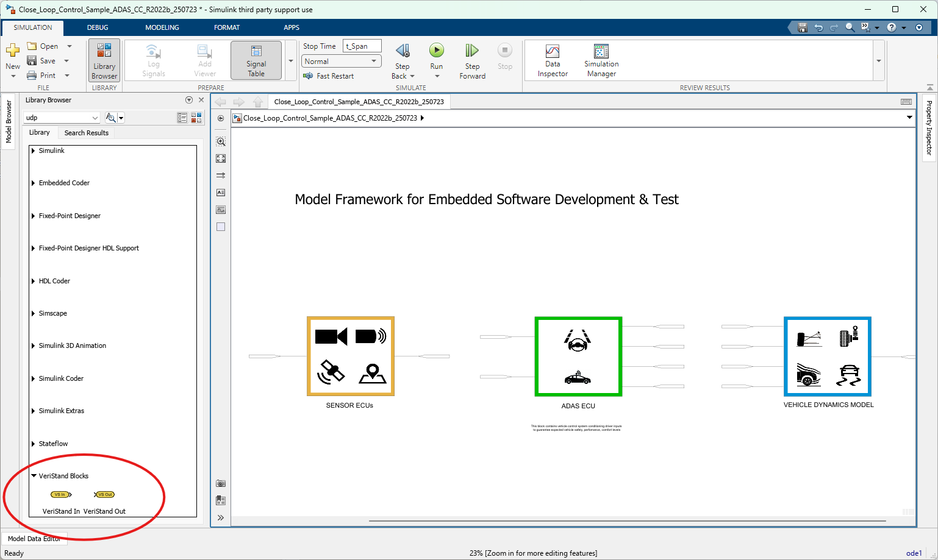
Task: Select the Signal Table tool
Action: [256, 60]
